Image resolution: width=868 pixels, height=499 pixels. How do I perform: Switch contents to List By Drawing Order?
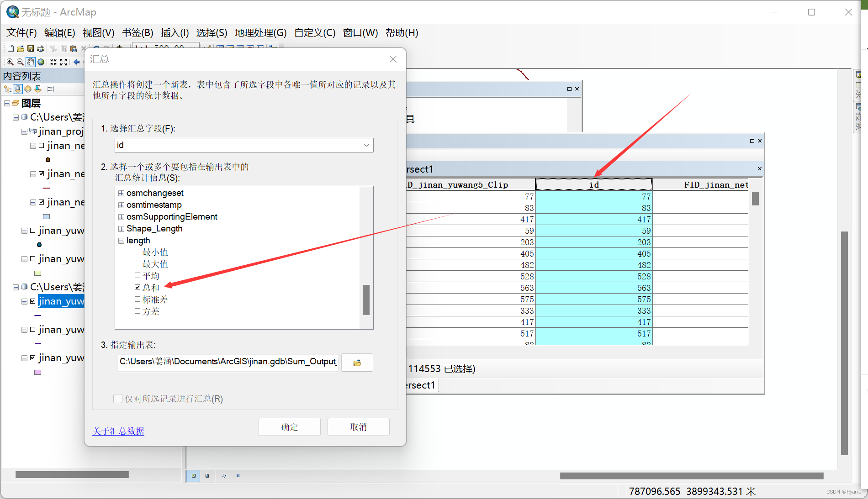pos(8,89)
